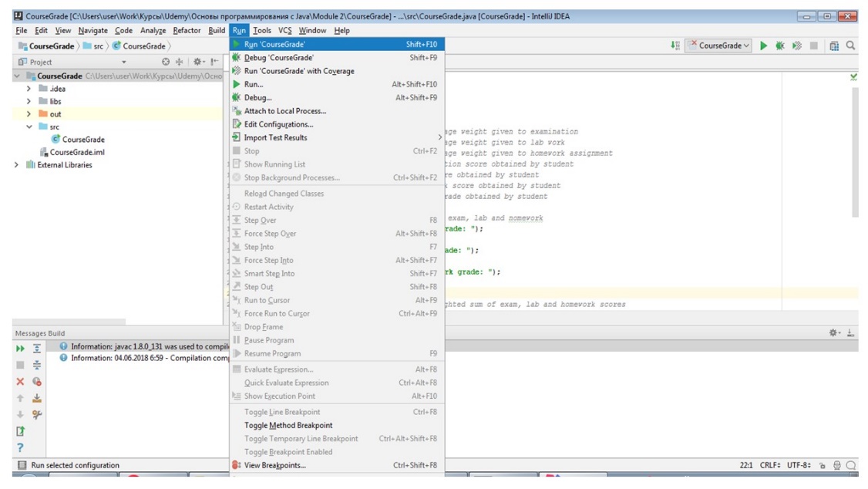This screenshot has height=489, width=868.
Task: Click the Debug bug icon in toolbar
Action: 780,46
